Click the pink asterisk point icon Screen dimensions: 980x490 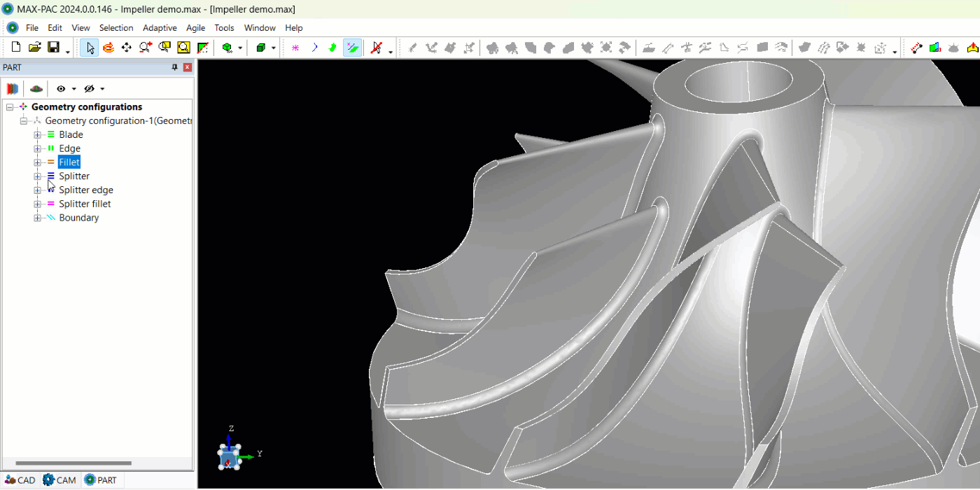point(295,48)
